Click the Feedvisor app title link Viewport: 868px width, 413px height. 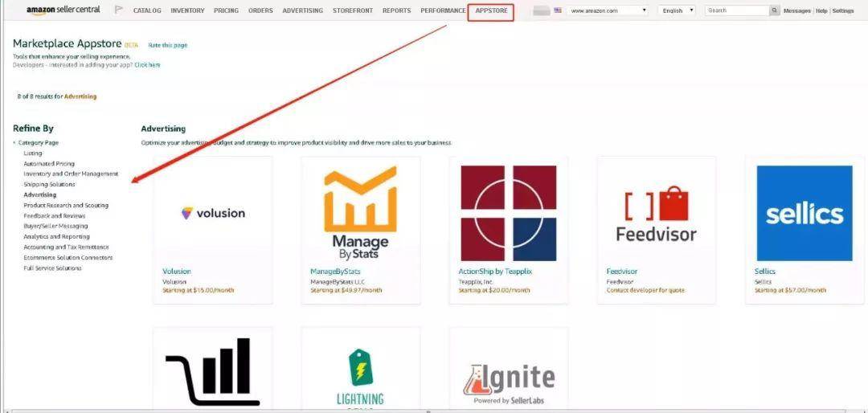click(621, 272)
